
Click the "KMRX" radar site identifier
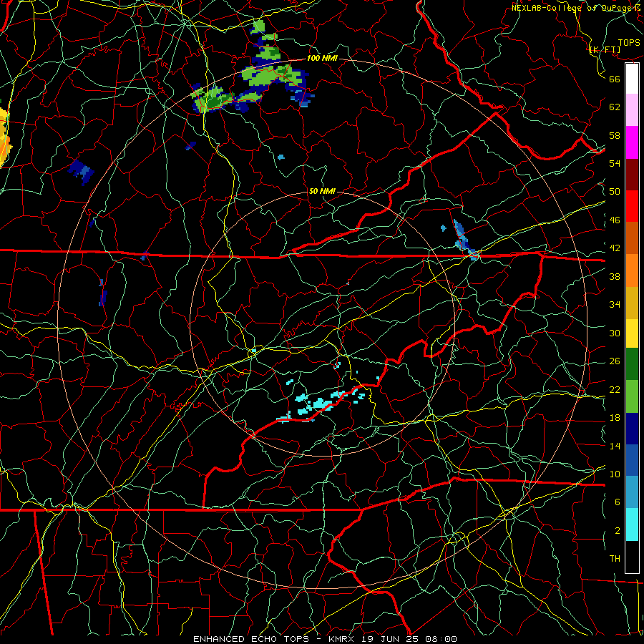point(343,639)
